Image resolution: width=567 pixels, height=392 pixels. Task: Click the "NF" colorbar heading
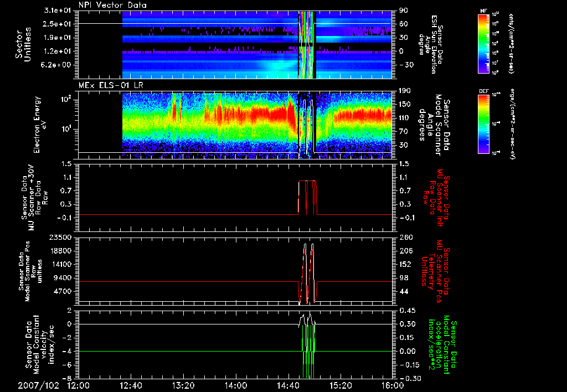(x=483, y=11)
